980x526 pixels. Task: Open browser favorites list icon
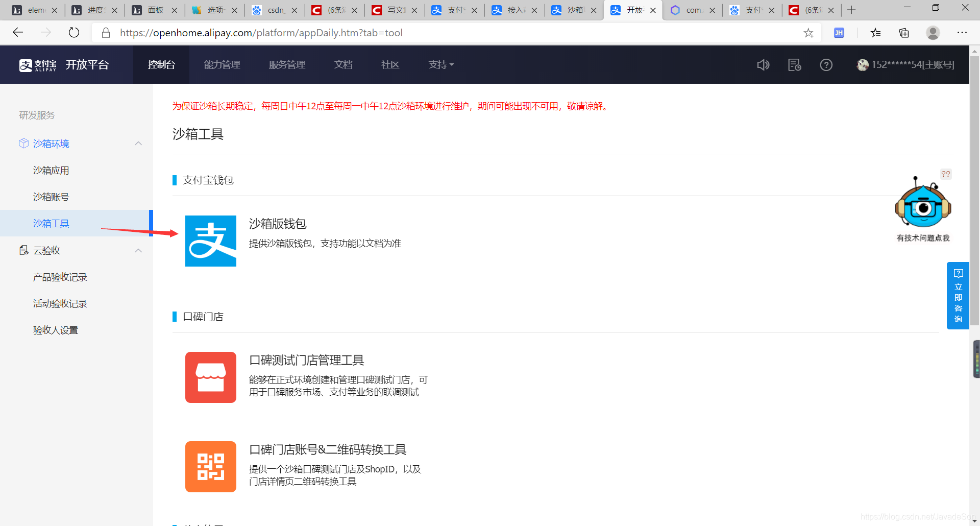(875, 33)
